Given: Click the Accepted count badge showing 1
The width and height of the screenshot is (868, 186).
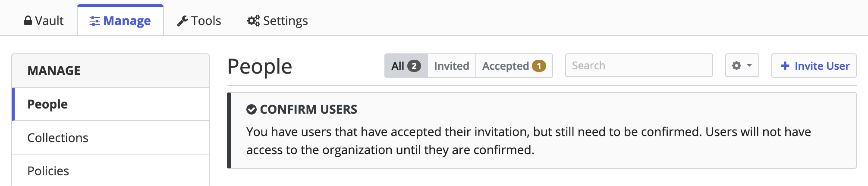Looking at the screenshot, I should pos(539,66).
